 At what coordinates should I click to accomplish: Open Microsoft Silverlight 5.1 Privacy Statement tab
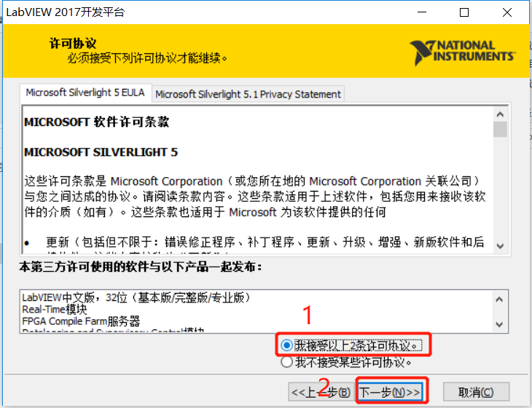pyautogui.click(x=248, y=94)
